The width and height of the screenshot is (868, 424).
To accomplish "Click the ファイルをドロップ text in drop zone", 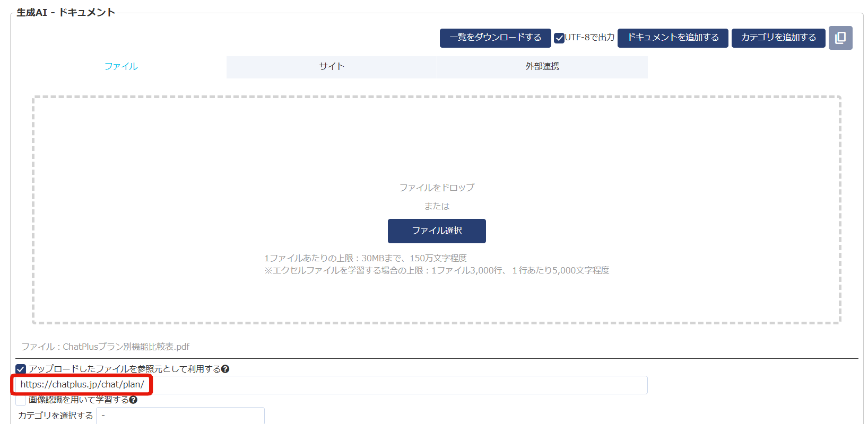I will (437, 188).
